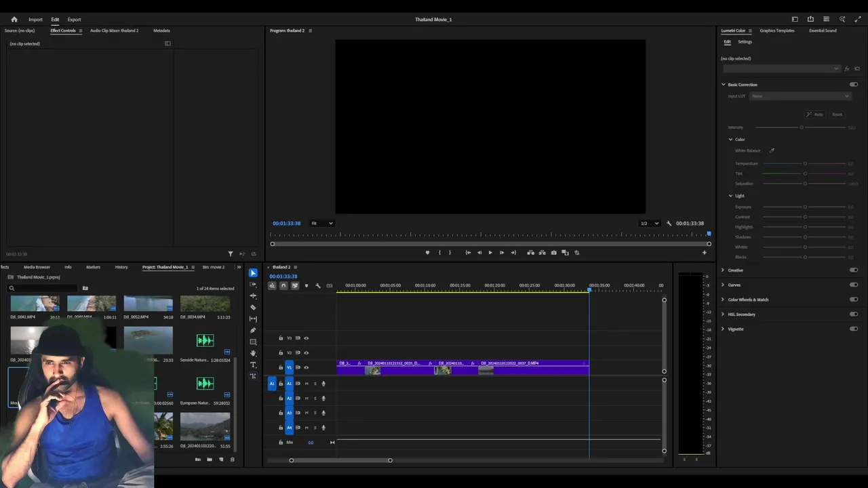This screenshot has height=488, width=868.
Task: Expand the Color Wheels & Match section
Action: point(723,300)
